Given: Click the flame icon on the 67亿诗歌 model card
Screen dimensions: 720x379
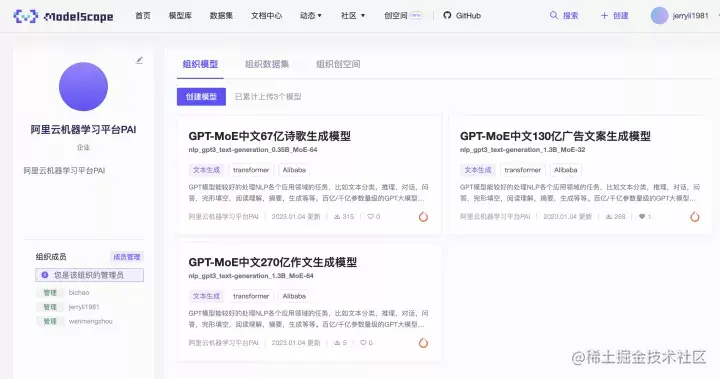Looking at the screenshot, I should 423,217.
